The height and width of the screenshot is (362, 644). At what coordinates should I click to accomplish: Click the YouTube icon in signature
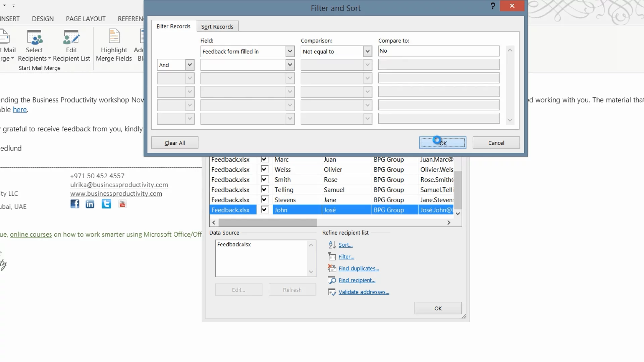tap(122, 204)
